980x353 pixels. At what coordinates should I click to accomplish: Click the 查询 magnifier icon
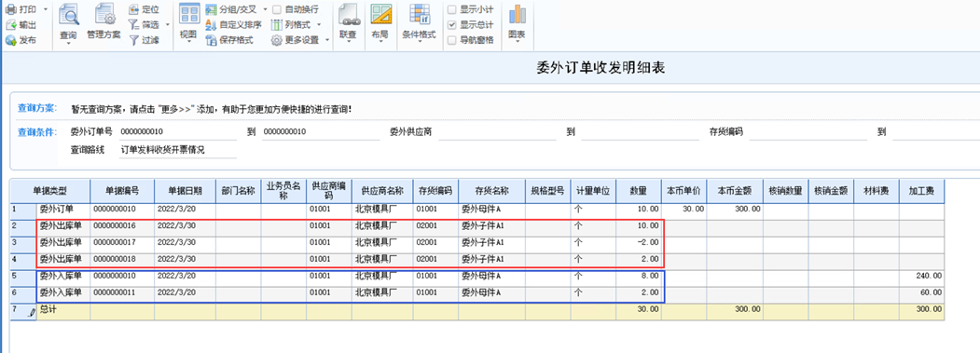pos(68,14)
